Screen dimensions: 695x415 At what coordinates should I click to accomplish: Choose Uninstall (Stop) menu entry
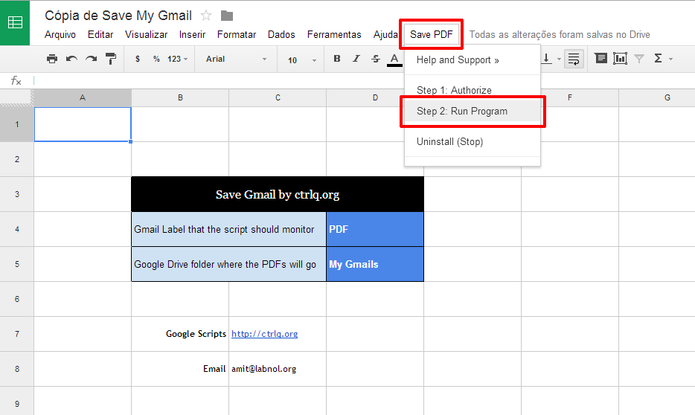tap(472, 142)
